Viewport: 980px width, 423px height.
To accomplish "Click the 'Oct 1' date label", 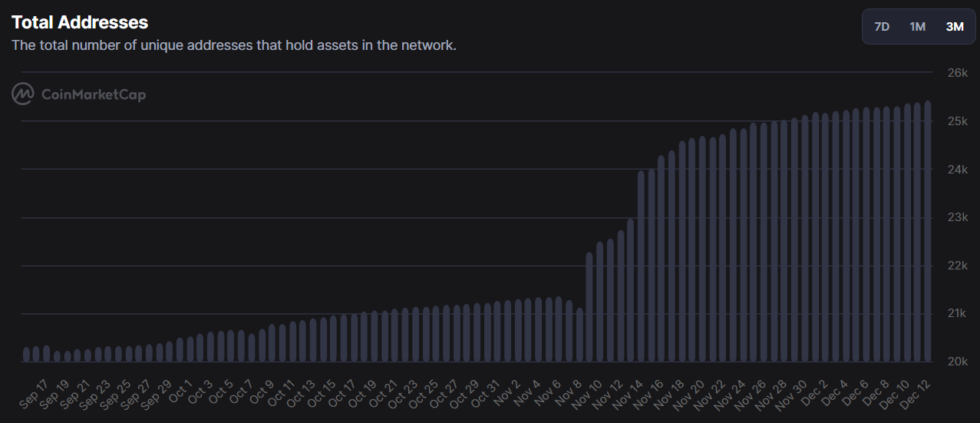I will click(x=179, y=390).
